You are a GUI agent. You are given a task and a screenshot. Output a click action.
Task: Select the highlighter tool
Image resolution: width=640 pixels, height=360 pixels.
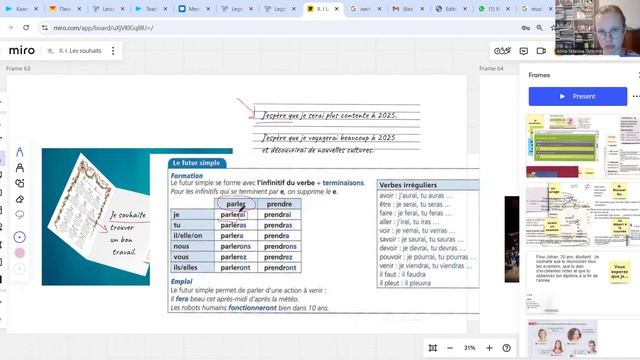[x=20, y=167]
